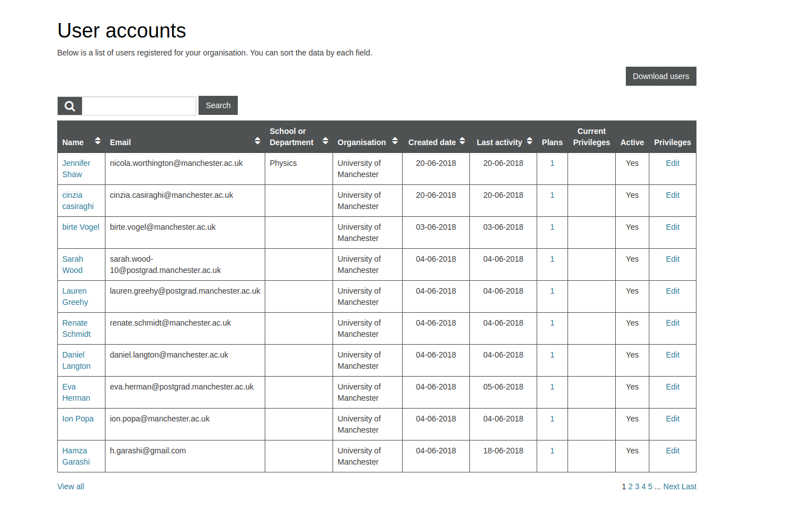The height and width of the screenshot is (510, 812).
Task: Go to page 3 of users
Action: point(637,486)
